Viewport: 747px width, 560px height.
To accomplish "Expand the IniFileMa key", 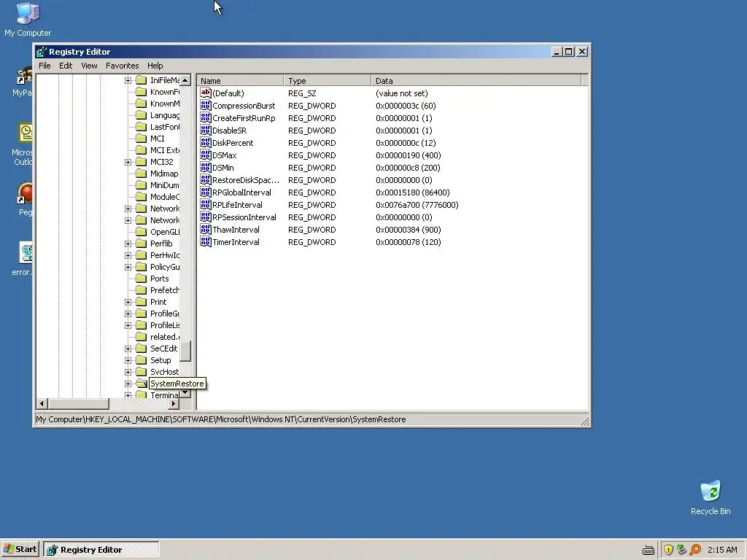I will pyautogui.click(x=128, y=80).
